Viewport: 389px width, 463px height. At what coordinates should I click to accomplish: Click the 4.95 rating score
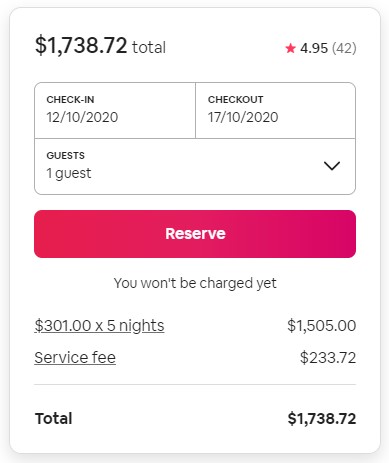pos(314,48)
